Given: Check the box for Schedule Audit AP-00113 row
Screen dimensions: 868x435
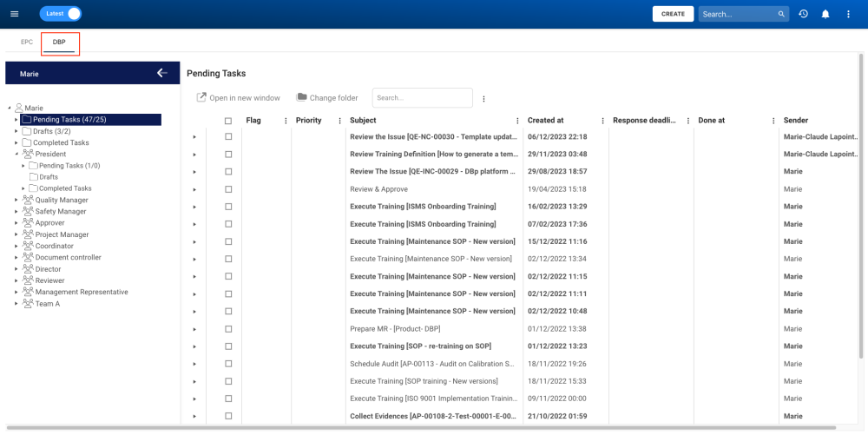Looking at the screenshot, I should click(x=228, y=364).
